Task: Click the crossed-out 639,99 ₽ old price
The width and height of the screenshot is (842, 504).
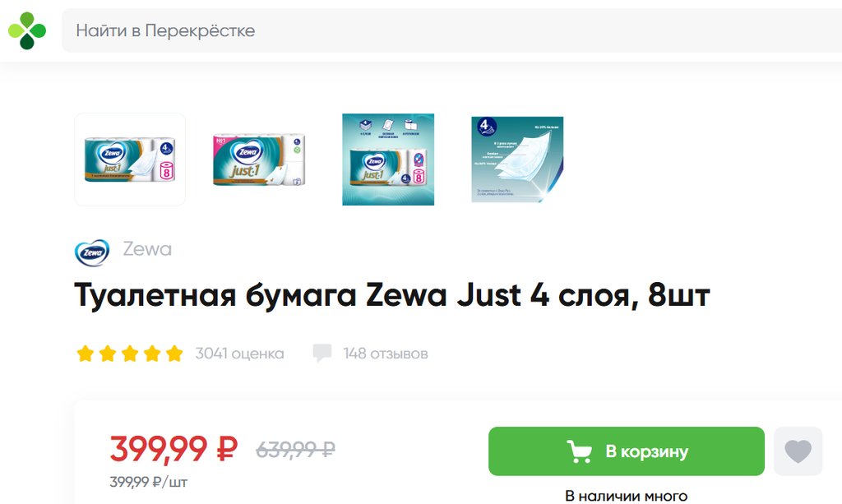Action: tap(296, 449)
